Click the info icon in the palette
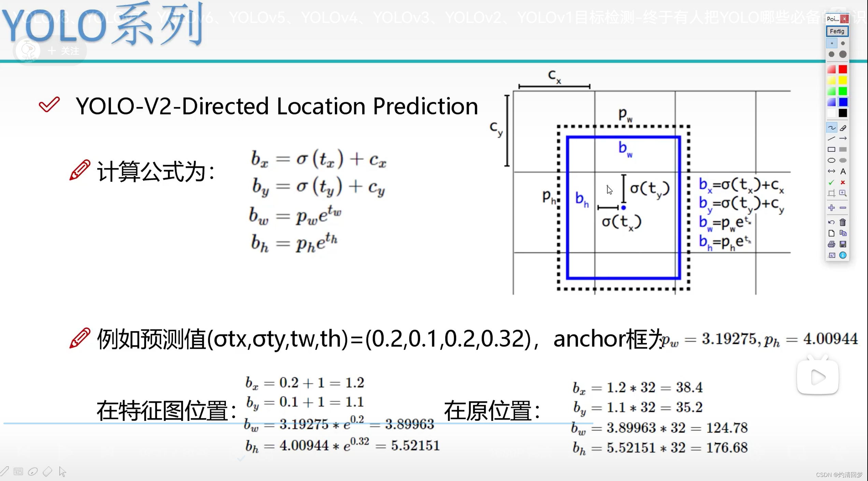Screen dimensions: 868x481 pos(843,255)
